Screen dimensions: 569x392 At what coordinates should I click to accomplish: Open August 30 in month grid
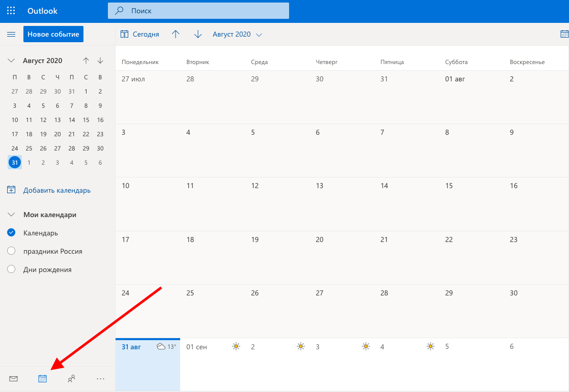click(536, 311)
